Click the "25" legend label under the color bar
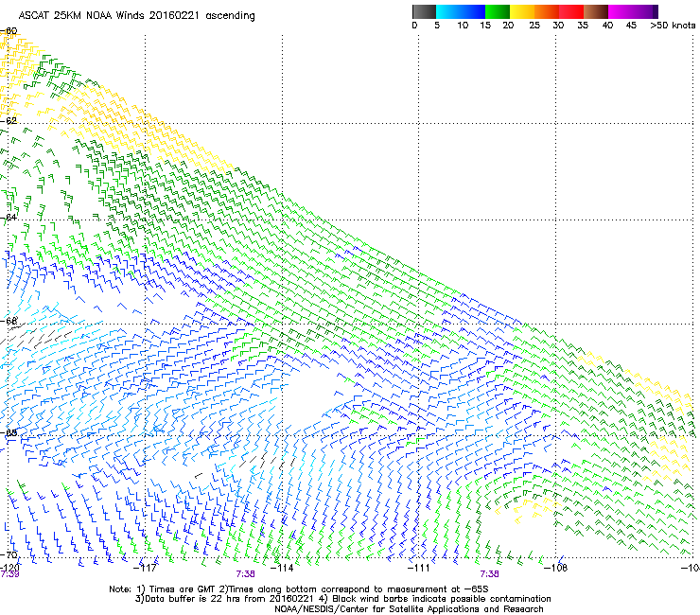Screen dimensions: 700x615 point(534,26)
